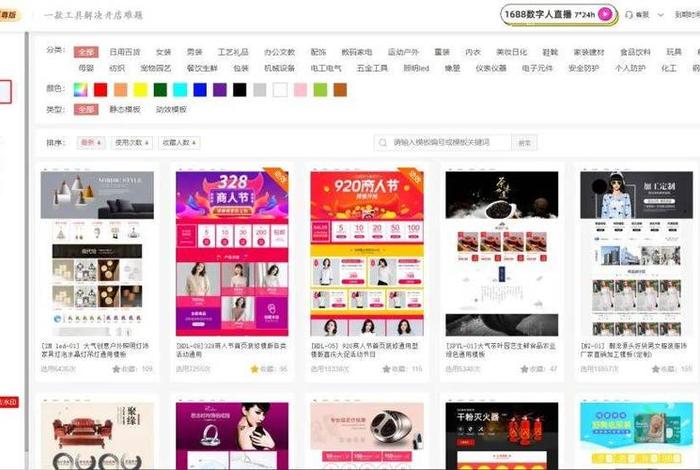Viewport: 700px width, 470px height.
Task: Filter by 家装建材 category
Action: coord(589,52)
